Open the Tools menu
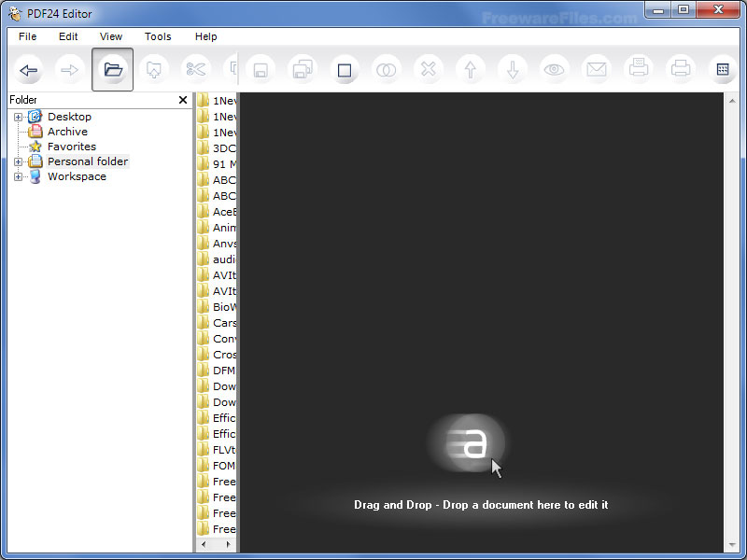 157,36
